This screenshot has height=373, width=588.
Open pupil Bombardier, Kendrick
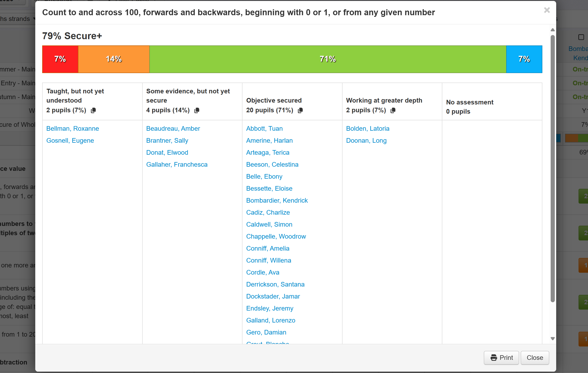click(x=277, y=200)
